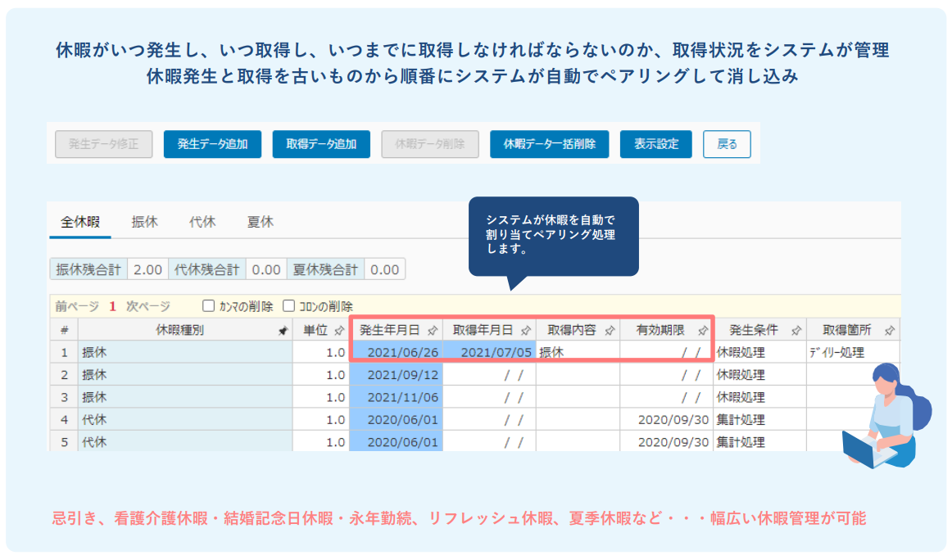
Task: Pin the 取得年月日 column
Action: click(x=525, y=331)
